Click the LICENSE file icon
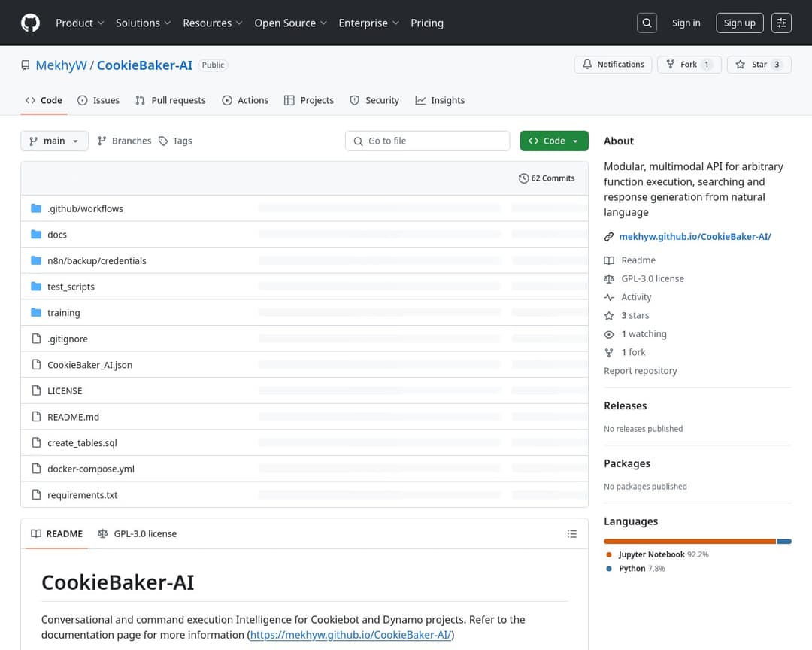 [36, 390]
